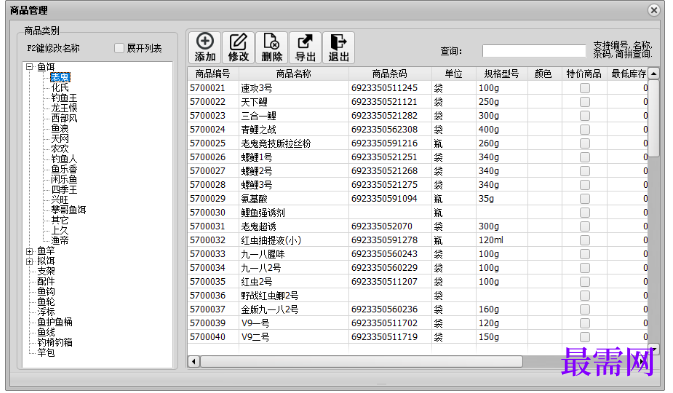
Task: Select the 化氏 category in tree
Action: tap(60, 88)
